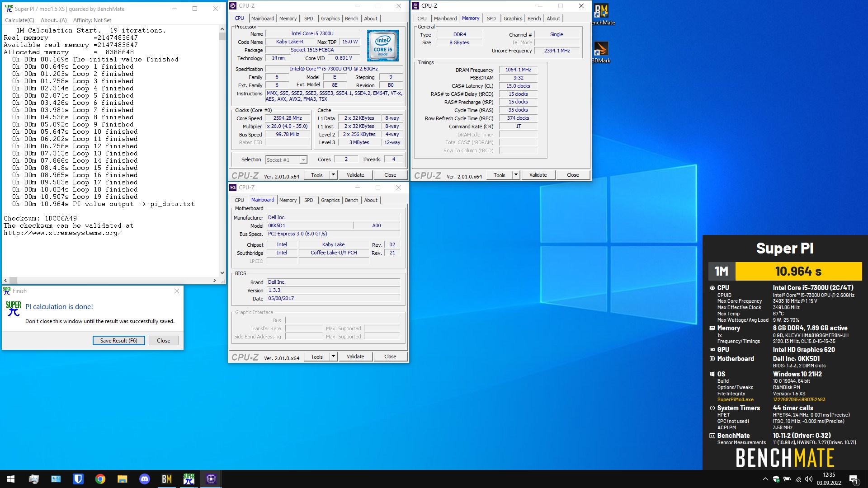Click BIOS Version 1.3.3 field
This screenshot has height=488, width=868.
(x=333, y=291)
